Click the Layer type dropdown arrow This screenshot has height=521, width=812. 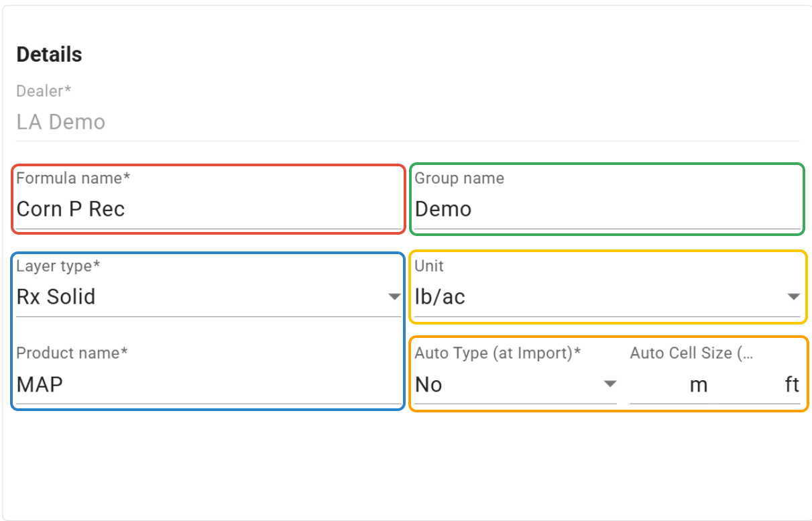coord(395,296)
